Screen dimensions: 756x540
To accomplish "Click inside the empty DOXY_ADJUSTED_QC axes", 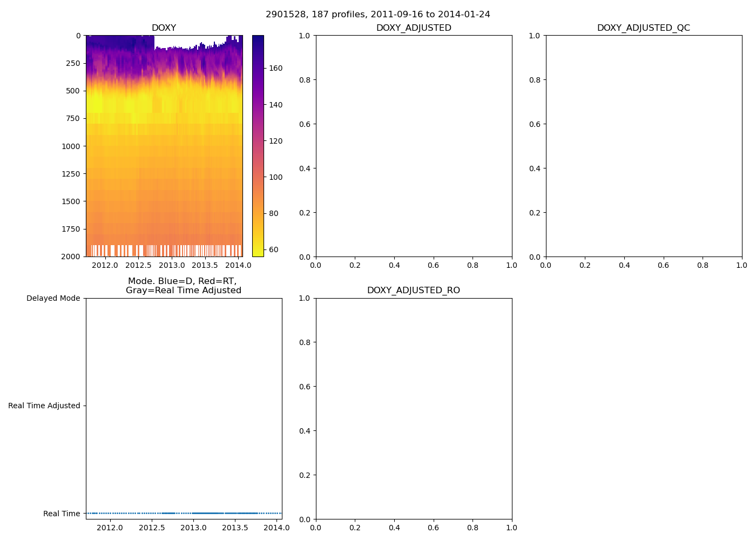I will tap(644, 146).
